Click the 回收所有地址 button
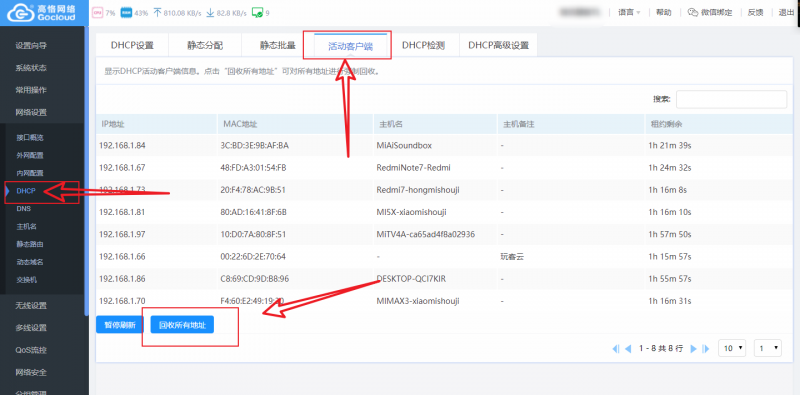 182,325
